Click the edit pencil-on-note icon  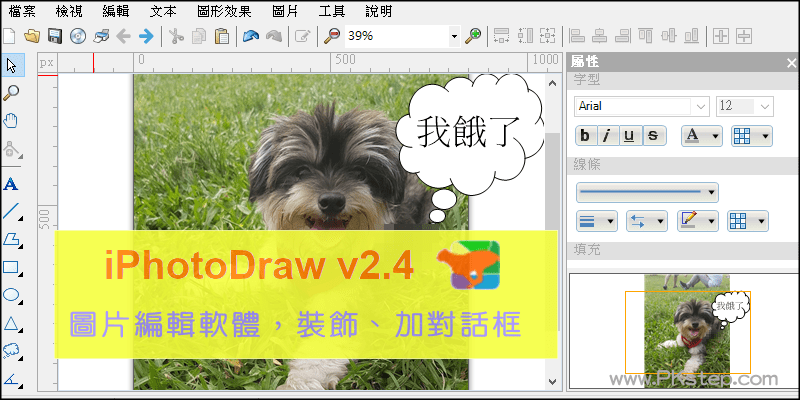(x=303, y=36)
